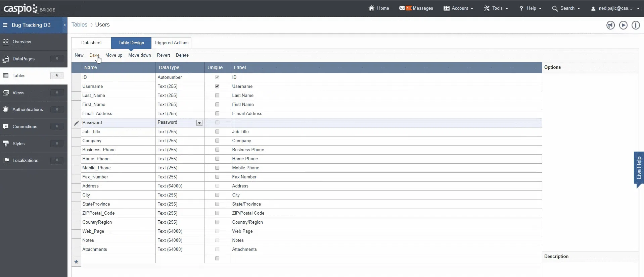Open DataPages from the sidebar
Image resolution: width=644 pixels, height=277 pixels.
click(24, 59)
